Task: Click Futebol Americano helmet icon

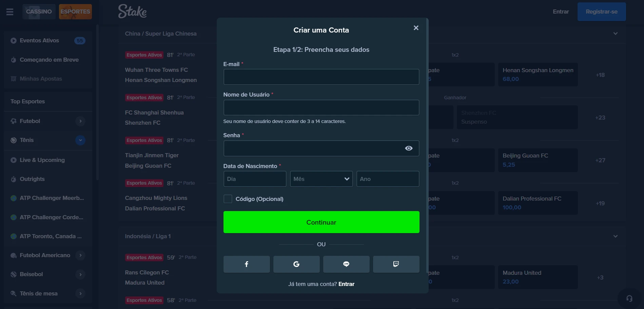Action: click(14, 255)
